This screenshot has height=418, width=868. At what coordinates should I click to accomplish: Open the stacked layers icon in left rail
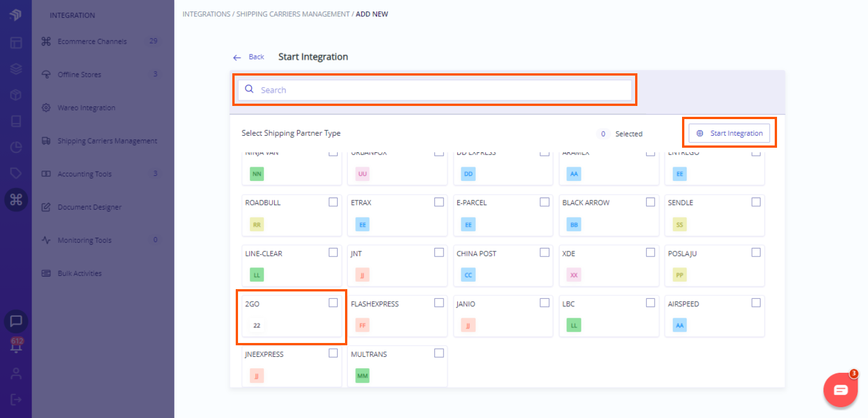click(16, 69)
